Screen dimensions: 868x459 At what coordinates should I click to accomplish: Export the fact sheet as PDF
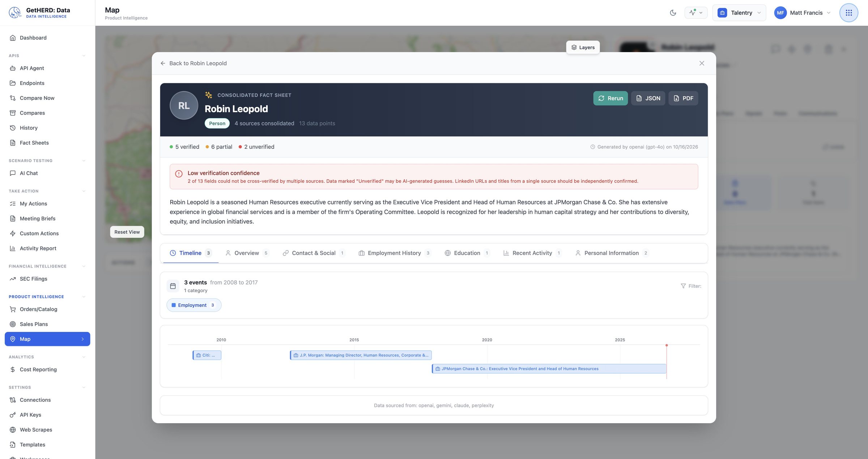click(683, 98)
